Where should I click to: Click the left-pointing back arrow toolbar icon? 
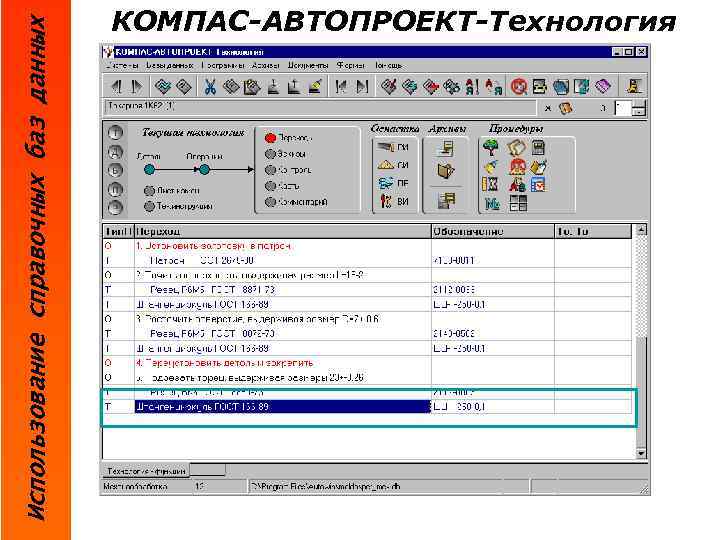click(x=118, y=86)
